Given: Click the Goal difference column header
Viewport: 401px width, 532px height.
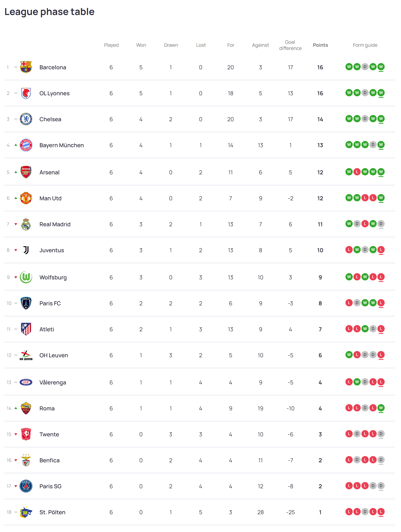Looking at the screenshot, I should (x=290, y=45).
